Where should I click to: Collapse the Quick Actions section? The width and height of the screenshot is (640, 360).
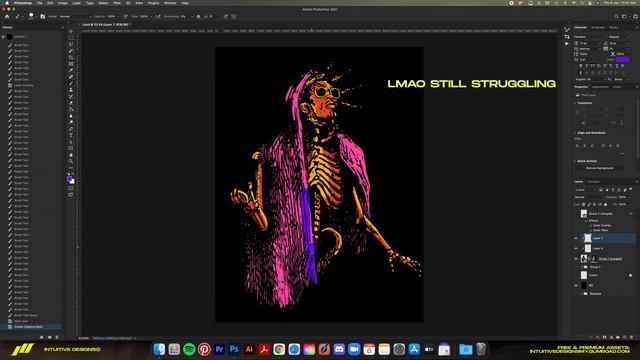click(x=576, y=161)
